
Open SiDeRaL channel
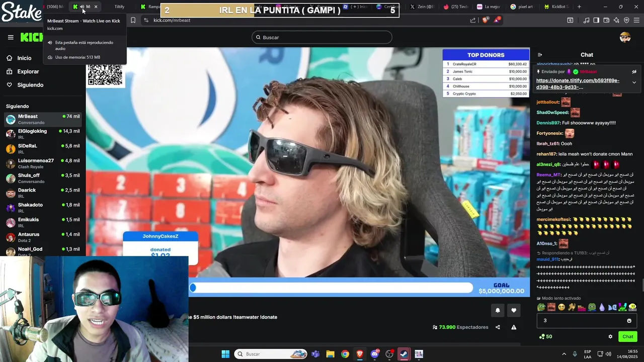[43, 148]
